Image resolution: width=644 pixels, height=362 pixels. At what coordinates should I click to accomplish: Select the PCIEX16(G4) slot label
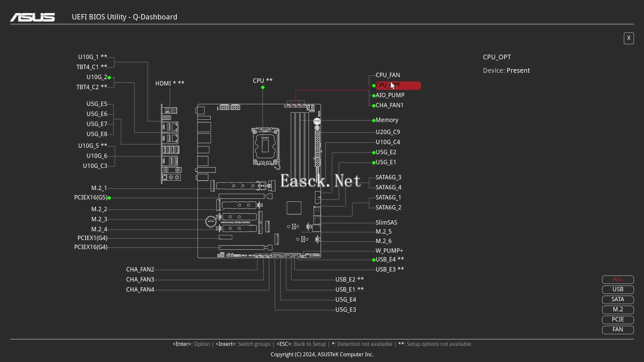coord(91,247)
